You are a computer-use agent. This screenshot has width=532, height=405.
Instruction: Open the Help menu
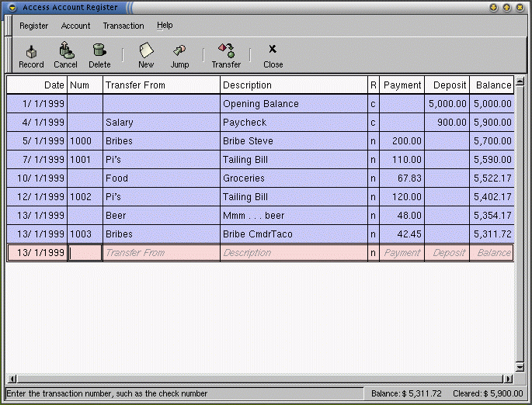point(165,26)
